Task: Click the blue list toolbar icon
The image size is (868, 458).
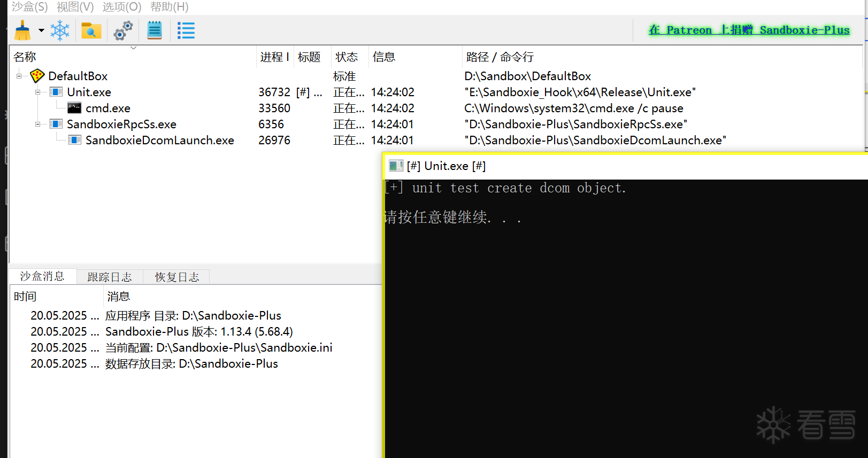Action: pos(186,30)
